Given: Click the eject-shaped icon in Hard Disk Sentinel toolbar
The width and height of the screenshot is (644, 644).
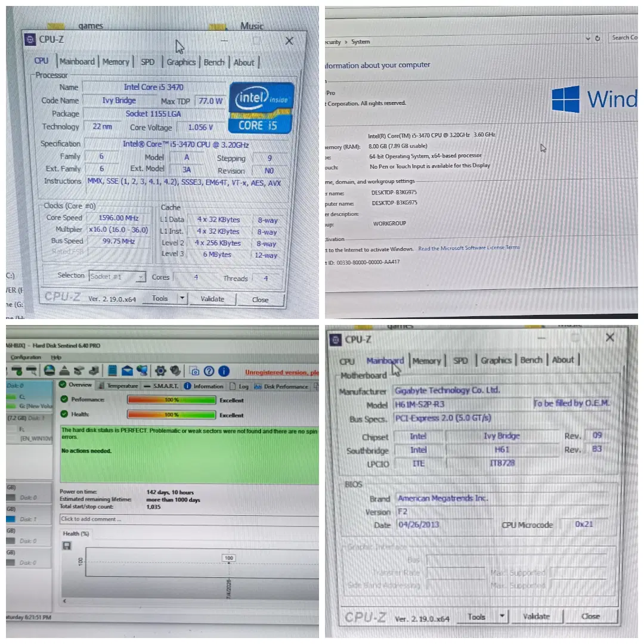Looking at the screenshot, I should coord(64,371).
